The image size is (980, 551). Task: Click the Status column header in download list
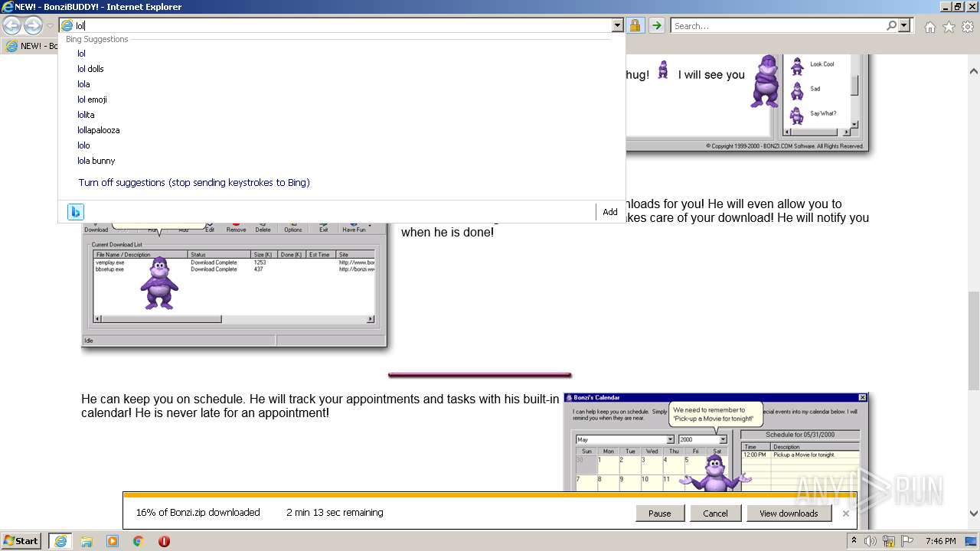coord(220,254)
